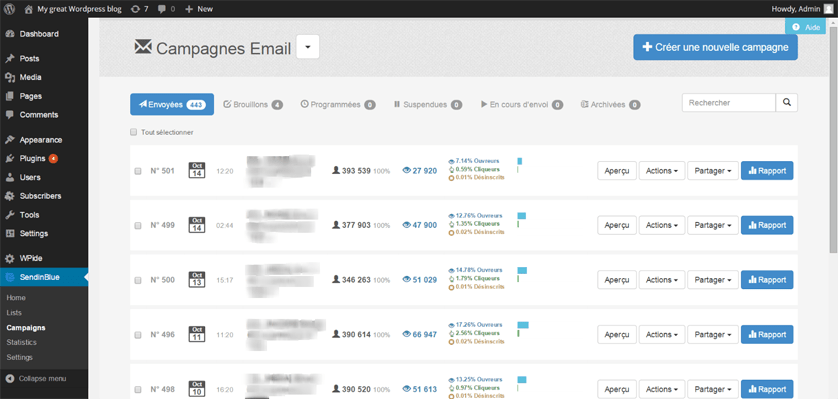This screenshot has width=838, height=399.
Task: Click the Settings sidebar icon
Action: pyautogui.click(x=10, y=233)
